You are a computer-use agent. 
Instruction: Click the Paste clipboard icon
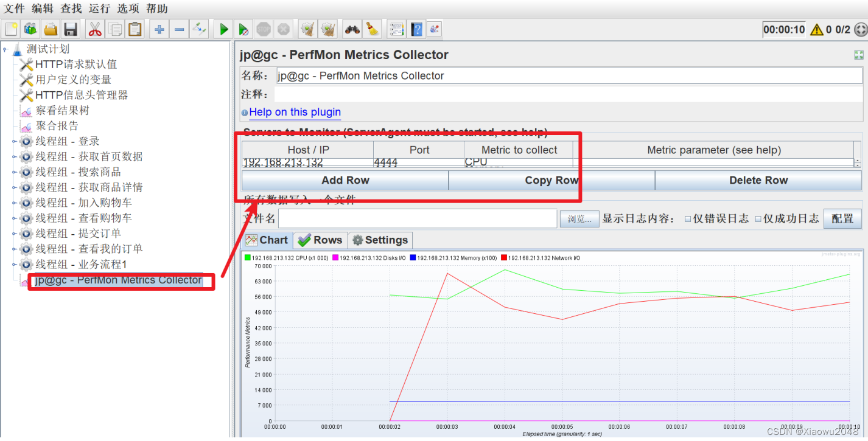[135, 29]
